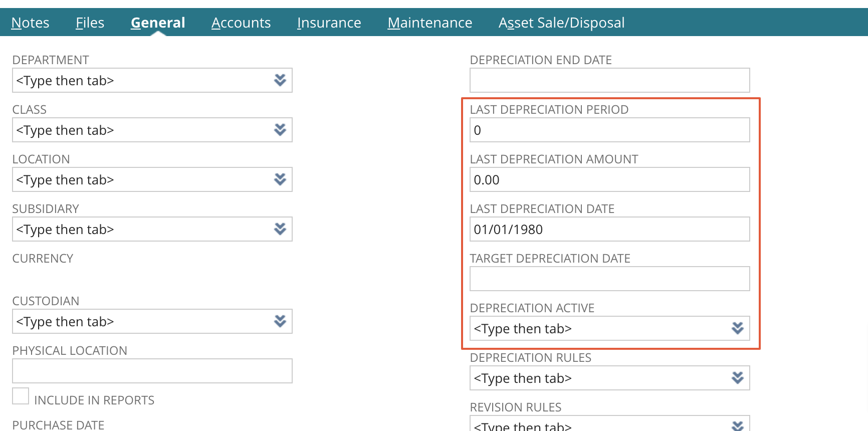Open the Custodian dropdown arrow
The height and width of the screenshot is (431, 868).
pyautogui.click(x=280, y=321)
